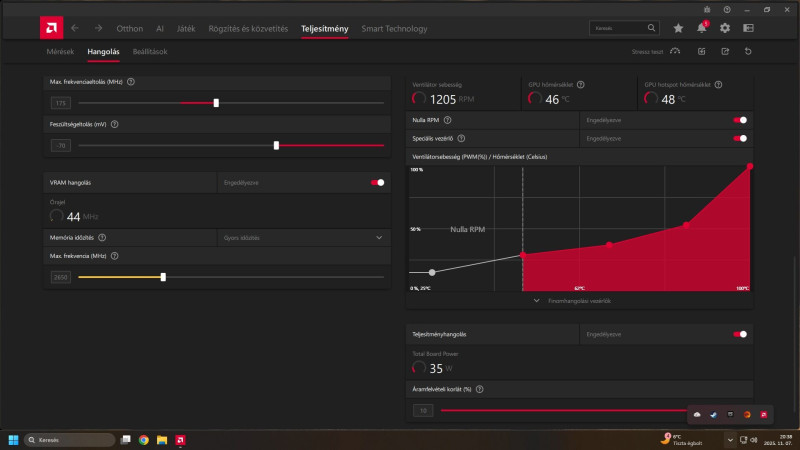Screen dimensions: 800x450
Task: Click the export profile icon
Action: (725, 52)
